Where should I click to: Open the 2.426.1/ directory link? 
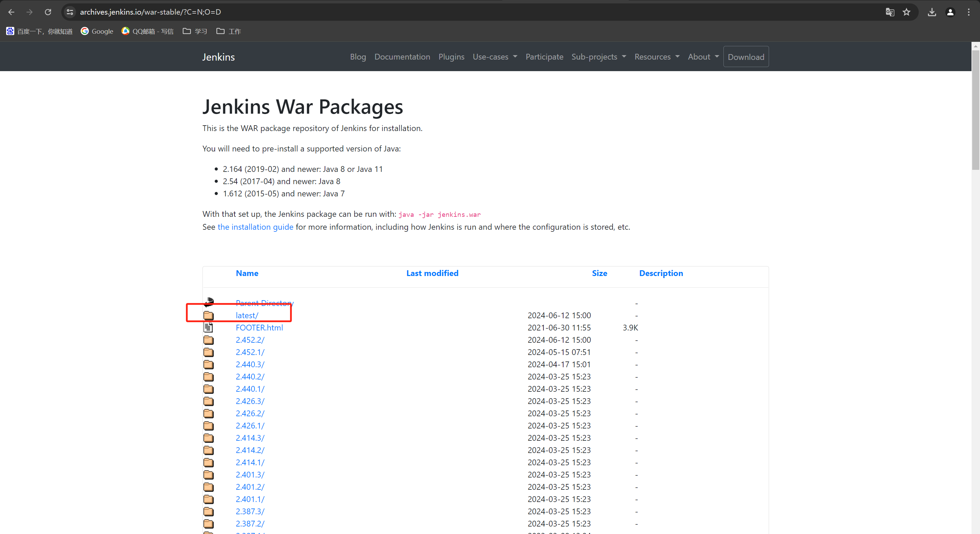[x=250, y=425]
